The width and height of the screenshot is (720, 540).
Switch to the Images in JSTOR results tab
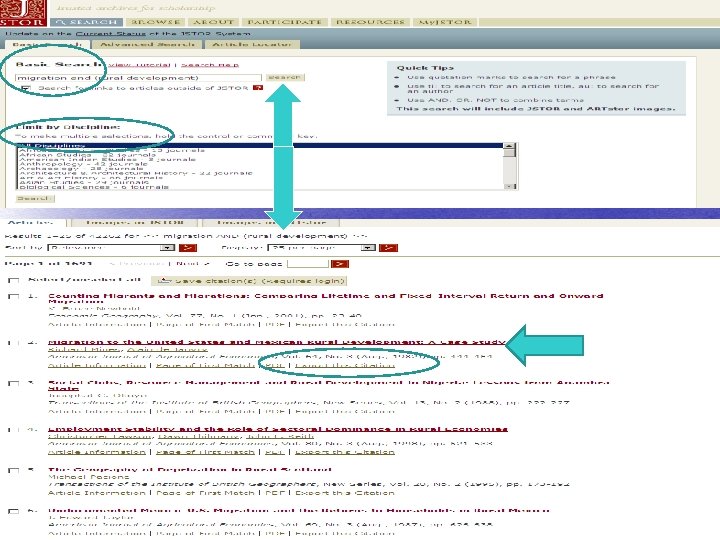pyautogui.click(x=135, y=223)
